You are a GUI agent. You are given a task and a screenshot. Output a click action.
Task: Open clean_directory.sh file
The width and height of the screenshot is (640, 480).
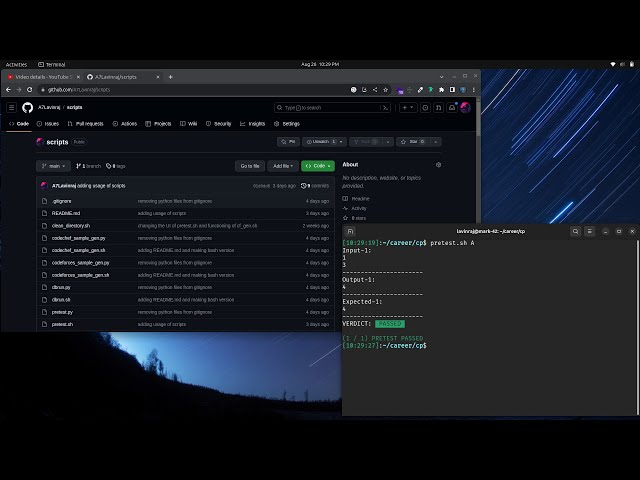[71, 226]
